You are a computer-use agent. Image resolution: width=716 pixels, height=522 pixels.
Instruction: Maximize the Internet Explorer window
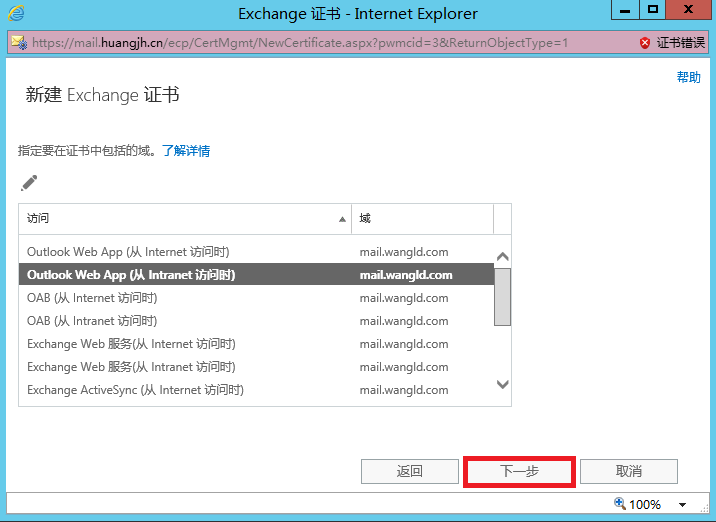[653, 10]
